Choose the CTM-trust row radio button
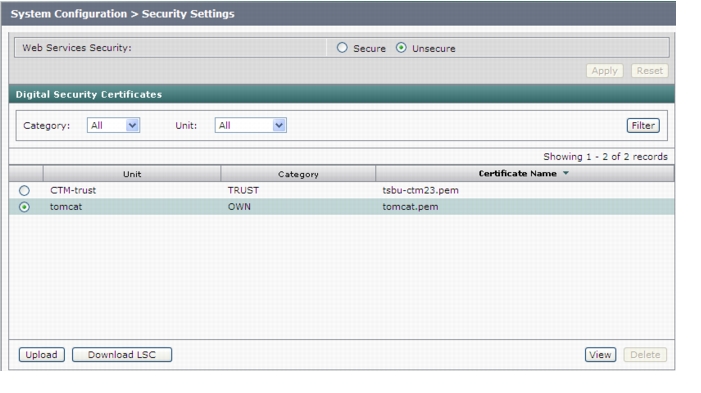Screen dimensions: 701x393 click(x=24, y=191)
